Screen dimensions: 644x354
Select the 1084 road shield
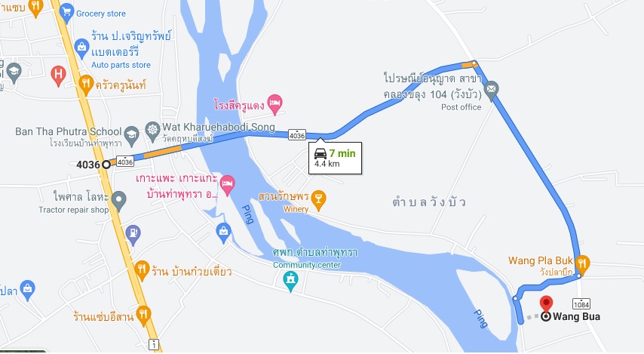point(581,304)
